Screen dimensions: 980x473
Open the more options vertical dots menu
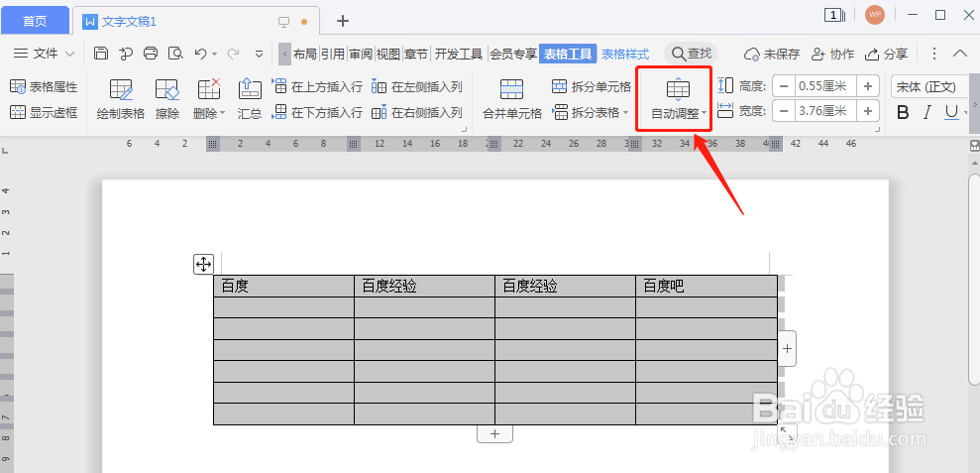point(934,54)
